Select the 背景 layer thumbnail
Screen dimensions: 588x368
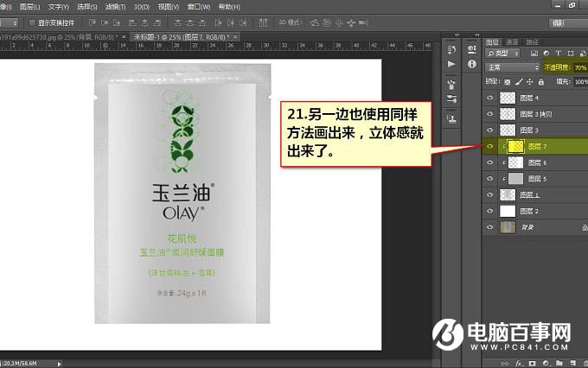(508, 227)
